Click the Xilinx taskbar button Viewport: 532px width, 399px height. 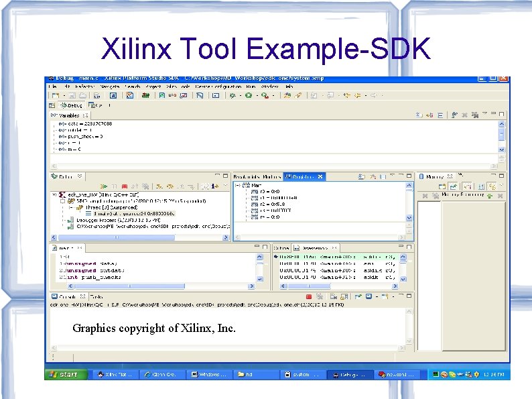(x=116, y=375)
